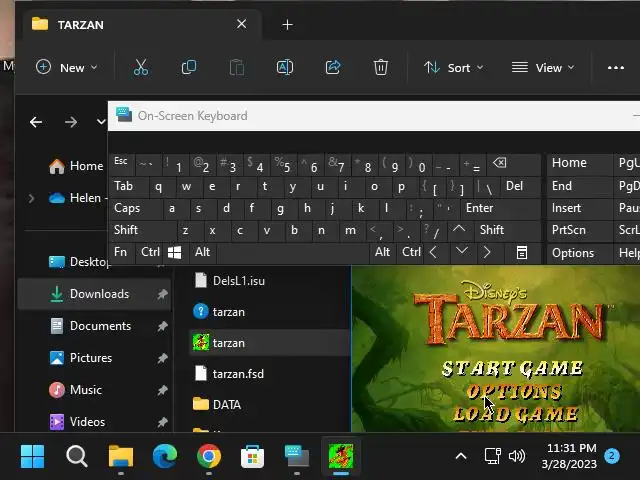Click the PrtScn key on On-Screen Keyboard
Screen dimensions: 640x480
point(579,231)
